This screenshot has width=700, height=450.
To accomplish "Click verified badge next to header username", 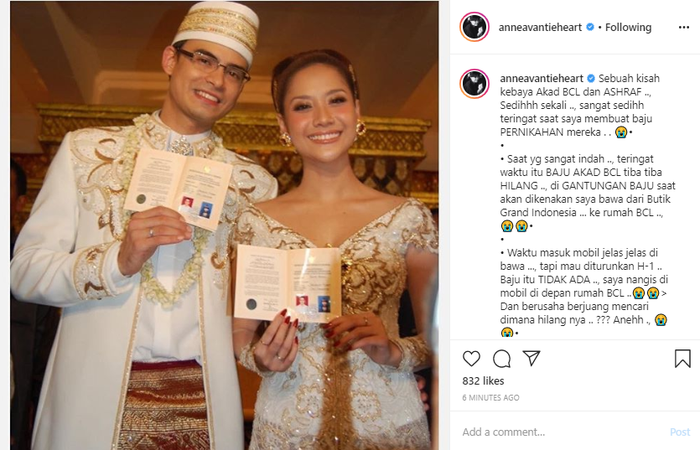I will coord(590,27).
